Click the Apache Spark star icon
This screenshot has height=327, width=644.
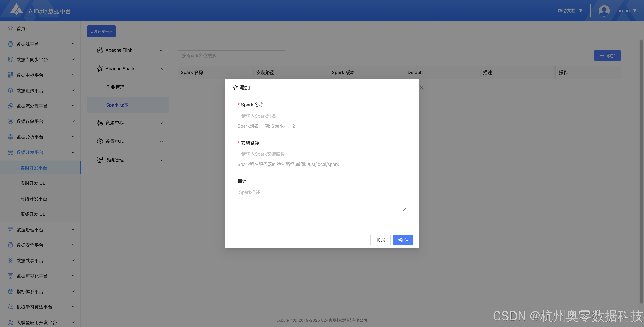click(100, 68)
